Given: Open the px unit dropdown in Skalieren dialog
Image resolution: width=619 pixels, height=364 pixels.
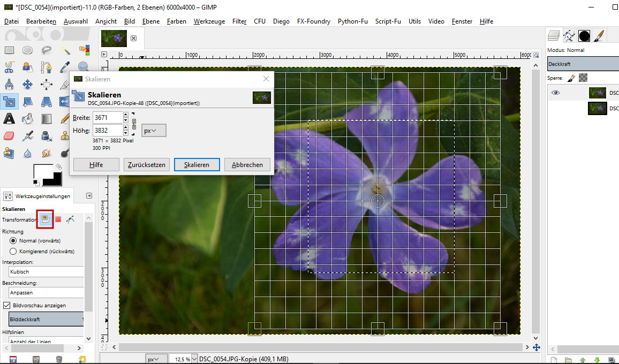Looking at the screenshot, I should click(154, 131).
